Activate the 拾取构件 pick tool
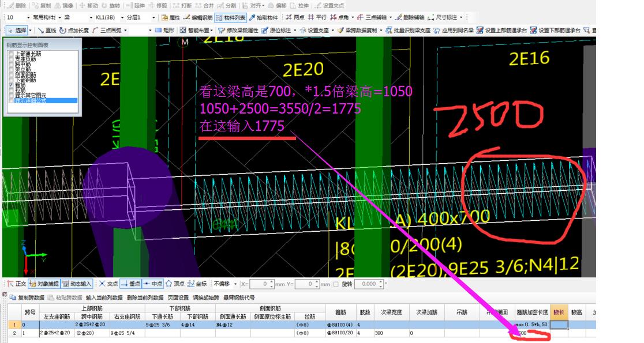The height and width of the screenshot is (343, 644). (x=264, y=18)
